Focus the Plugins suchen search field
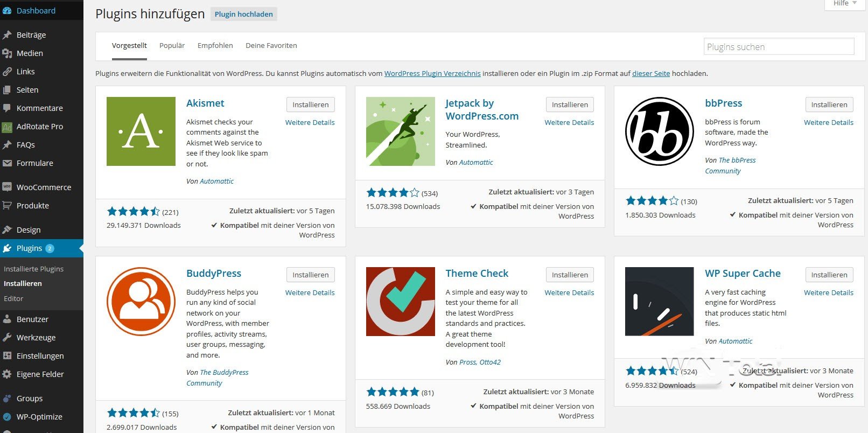This screenshot has width=868, height=433. (779, 46)
